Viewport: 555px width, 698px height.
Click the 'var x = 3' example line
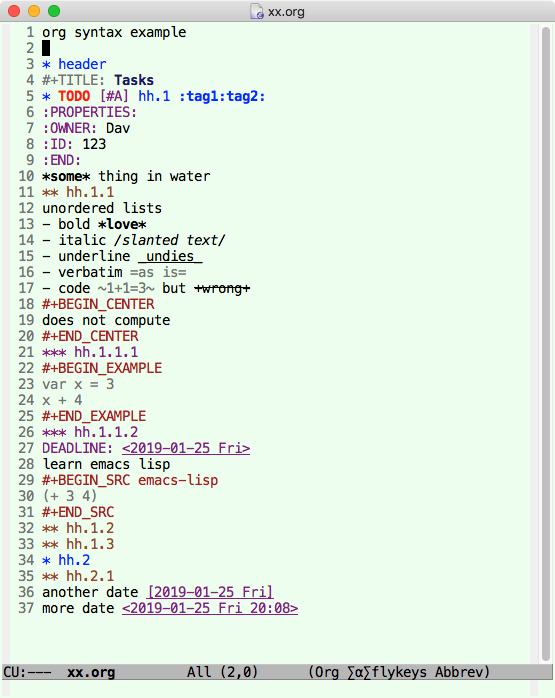[x=78, y=385]
